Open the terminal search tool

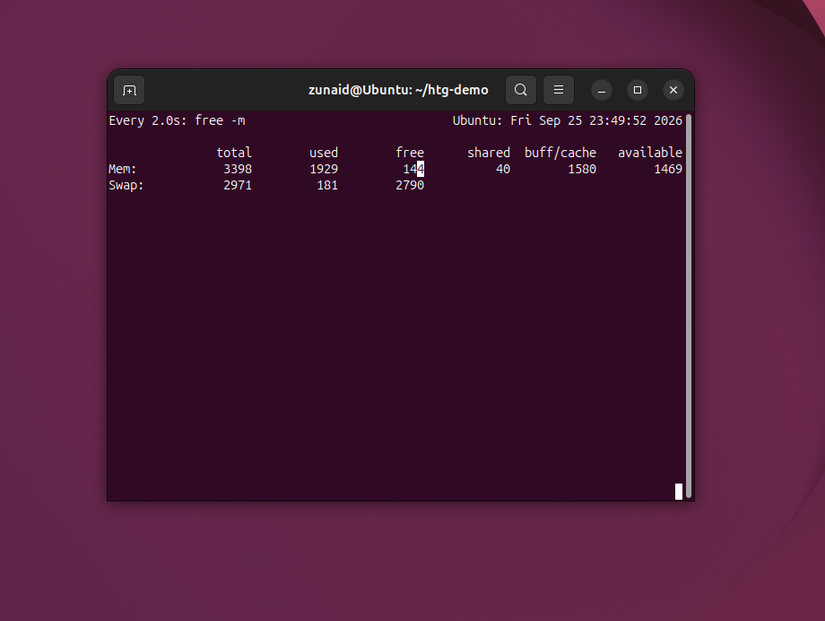pyautogui.click(x=520, y=90)
